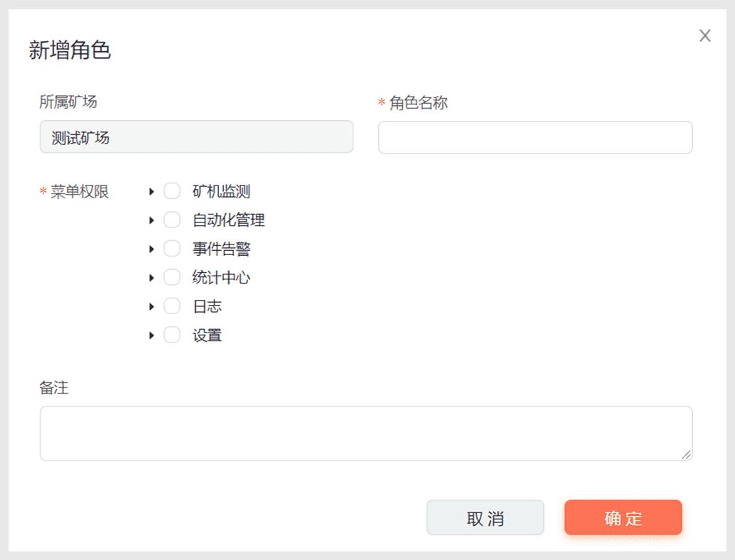Select the 统计中心 checkbox
735x560 pixels.
coord(172,277)
